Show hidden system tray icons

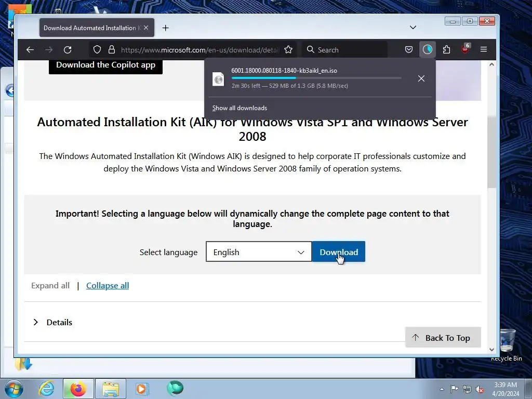coord(442,389)
